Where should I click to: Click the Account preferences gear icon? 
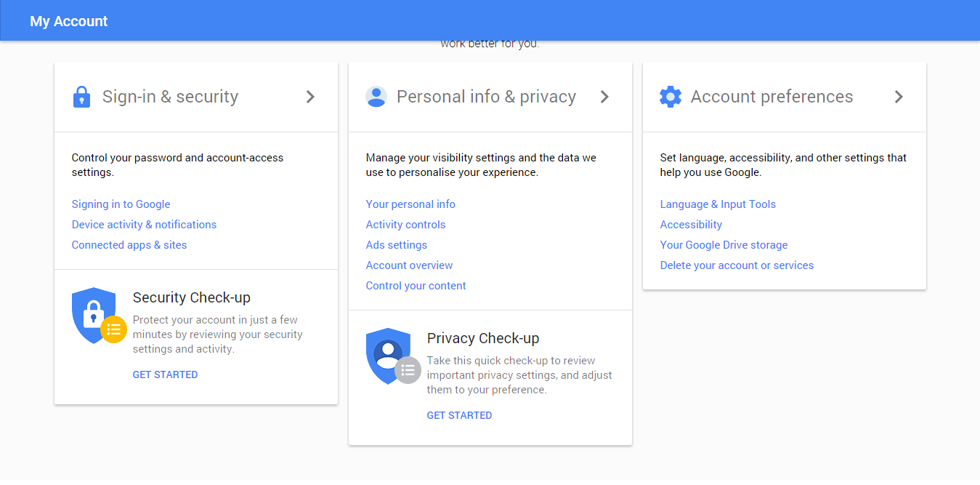pos(670,97)
